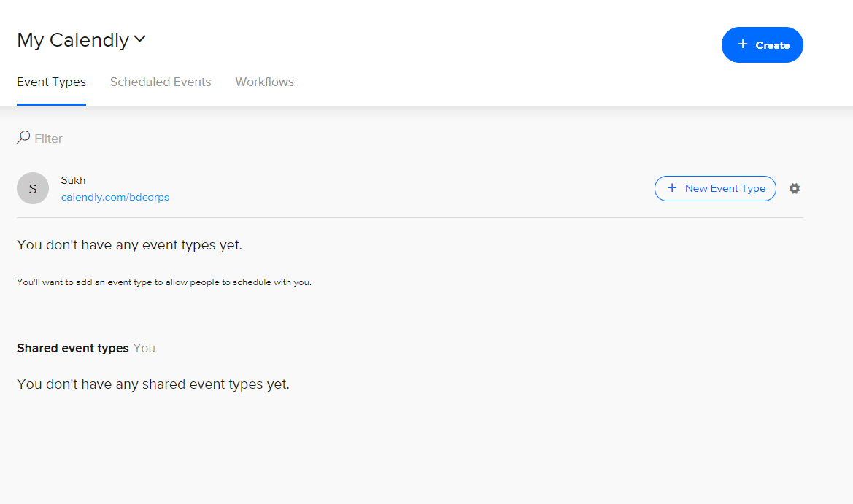This screenshot has height=504, width=853.
Task: Open the Scheduled Events tab
Action: click(x=161, y=82)
